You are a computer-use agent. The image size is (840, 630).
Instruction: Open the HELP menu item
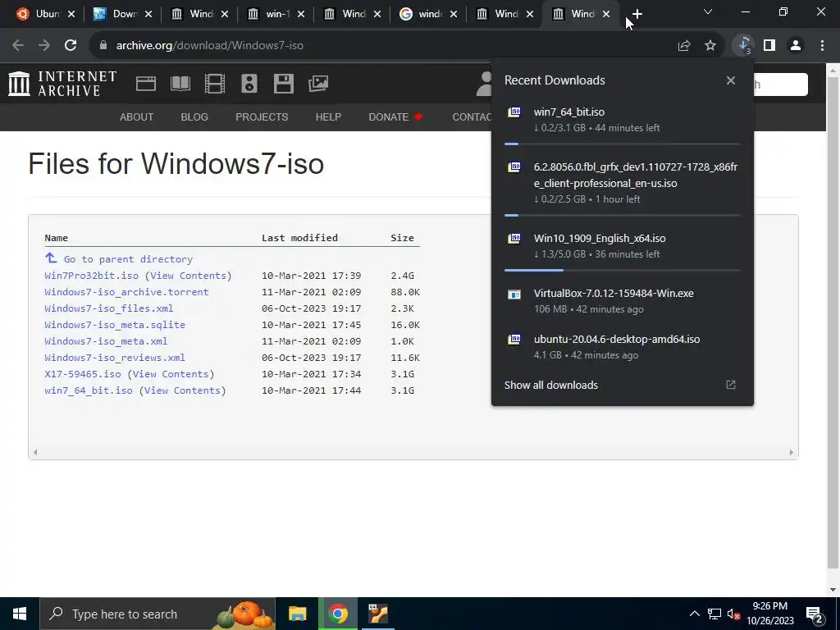(328, 116)
